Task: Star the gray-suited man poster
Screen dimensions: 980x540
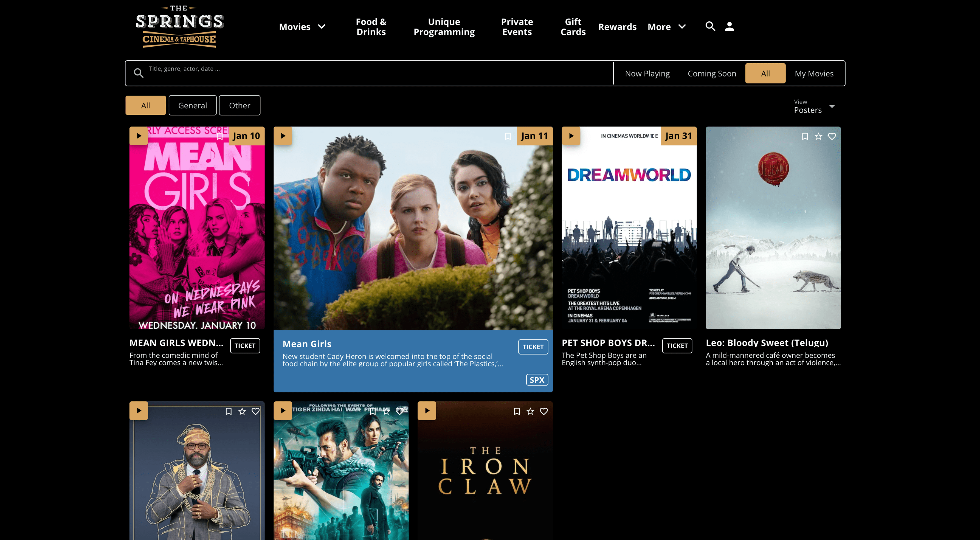Action: coord(242,411)
